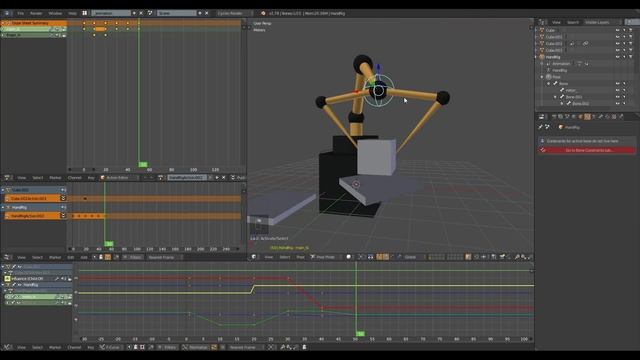This screenshot has width=640, height=360.
Task: Open the Render menu in the top bar
Action: 36,13
